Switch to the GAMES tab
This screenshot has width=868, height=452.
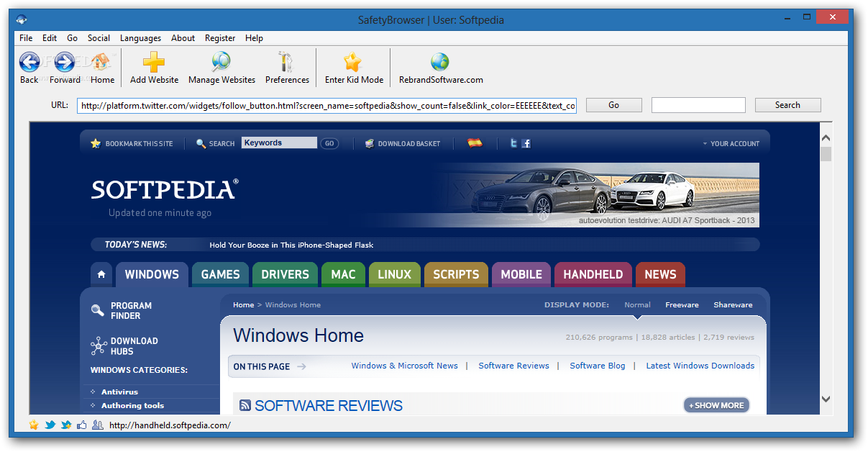221,274
